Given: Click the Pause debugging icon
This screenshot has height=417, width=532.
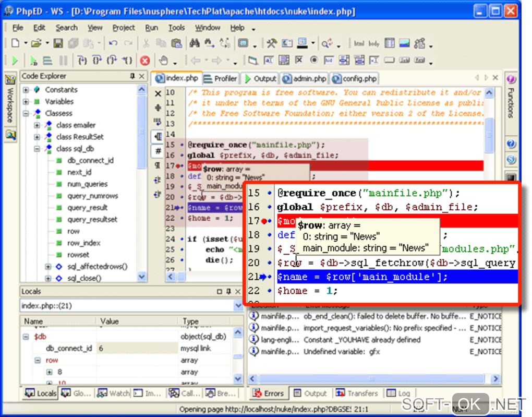Looking at the screenshot, I should pyautogui.click(x=63, y=61).
